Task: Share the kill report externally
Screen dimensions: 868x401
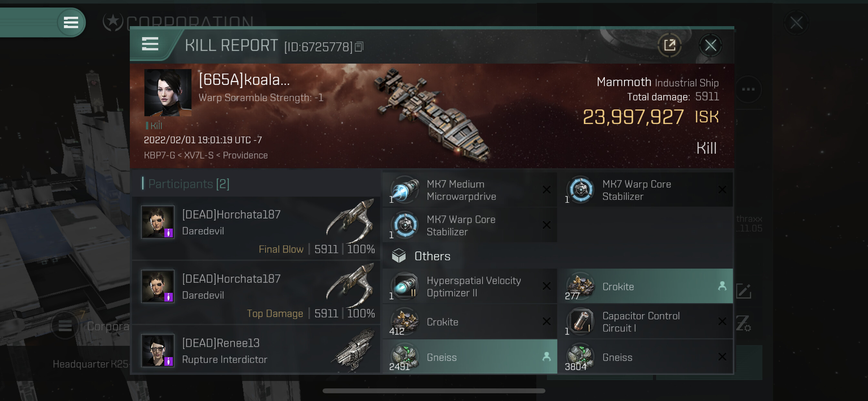Action: pos(669,45)
